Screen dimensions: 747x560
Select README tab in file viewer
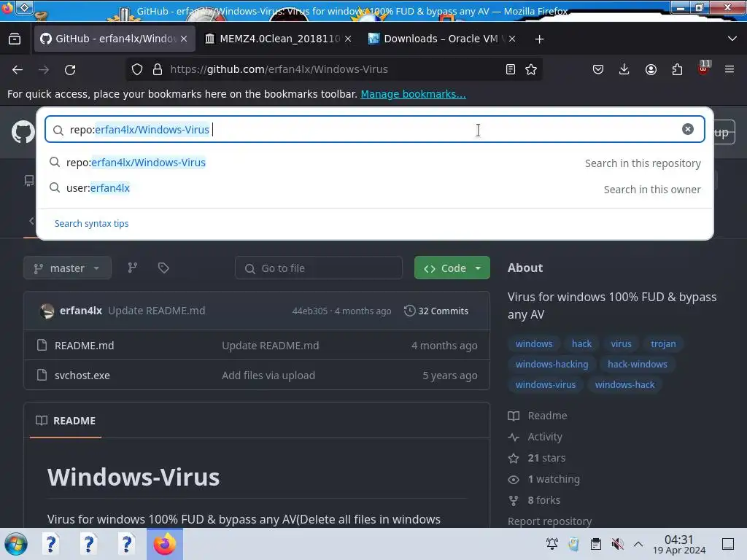[65, 421]
